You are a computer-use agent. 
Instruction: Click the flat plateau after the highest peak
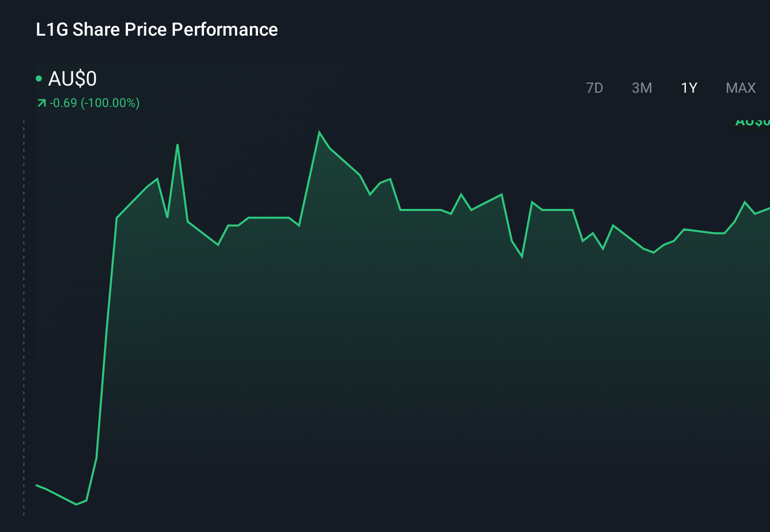coord(421,209)
